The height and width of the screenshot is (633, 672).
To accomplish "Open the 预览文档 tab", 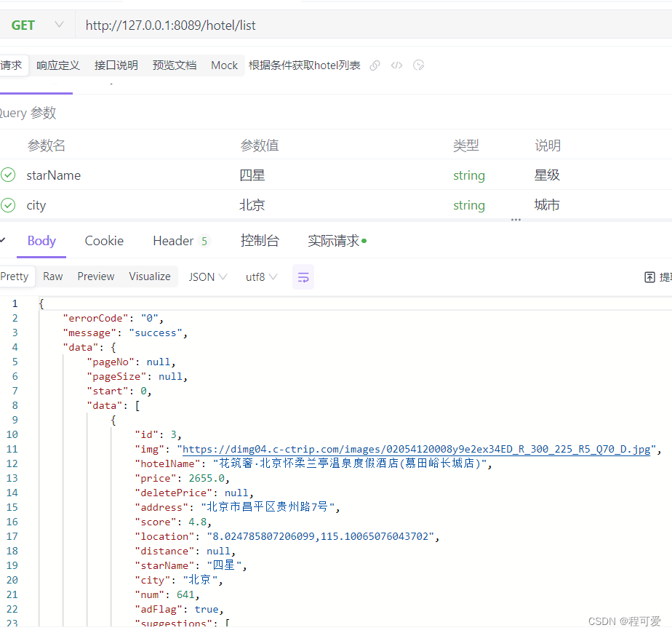I will coord(175,65).
